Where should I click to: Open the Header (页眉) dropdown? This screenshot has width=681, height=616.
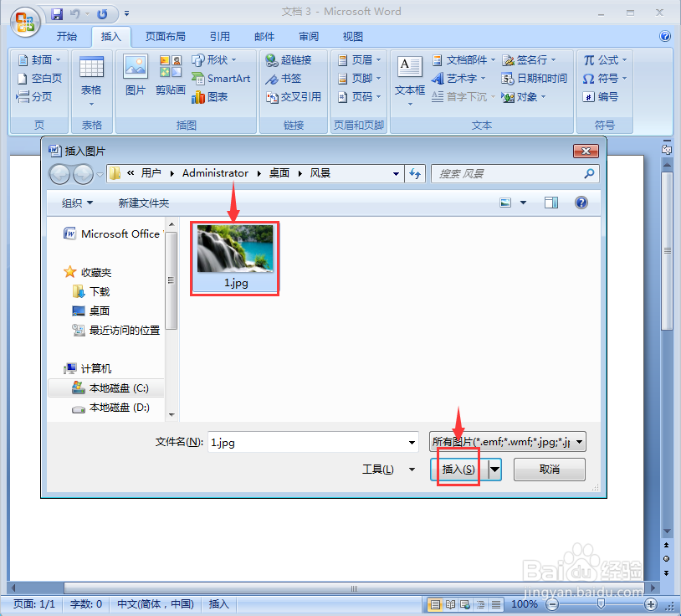pyautogui.click(x=360, y=59)
